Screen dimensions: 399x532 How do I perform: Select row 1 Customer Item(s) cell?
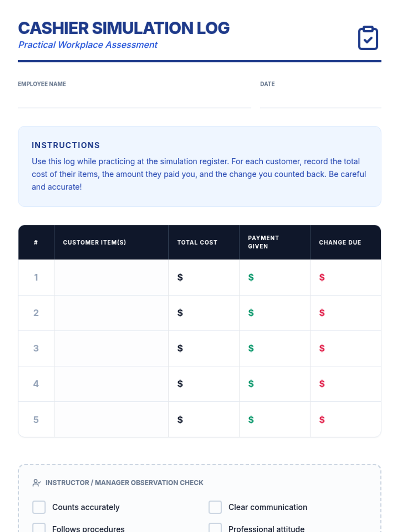tap(111, 277)
